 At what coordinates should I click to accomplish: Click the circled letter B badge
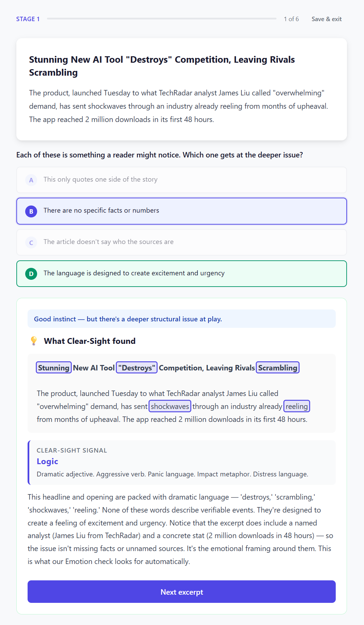point(31,211)
